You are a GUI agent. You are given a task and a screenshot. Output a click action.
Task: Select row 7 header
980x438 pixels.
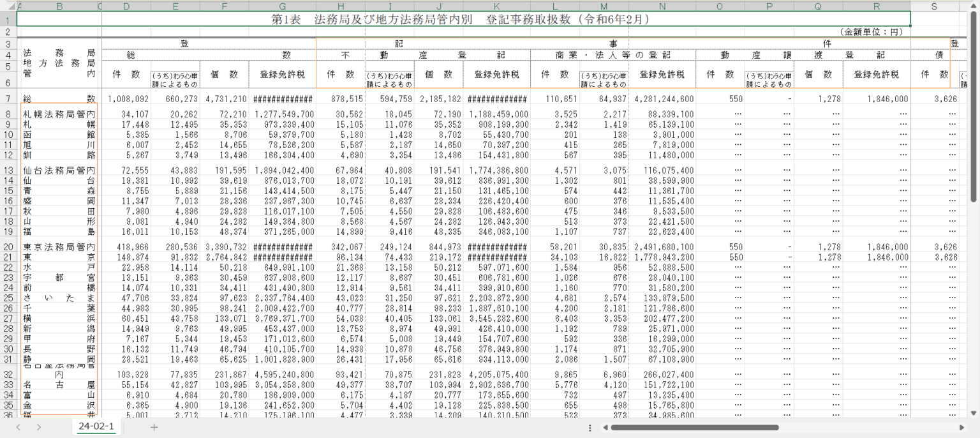coord(8,98)
